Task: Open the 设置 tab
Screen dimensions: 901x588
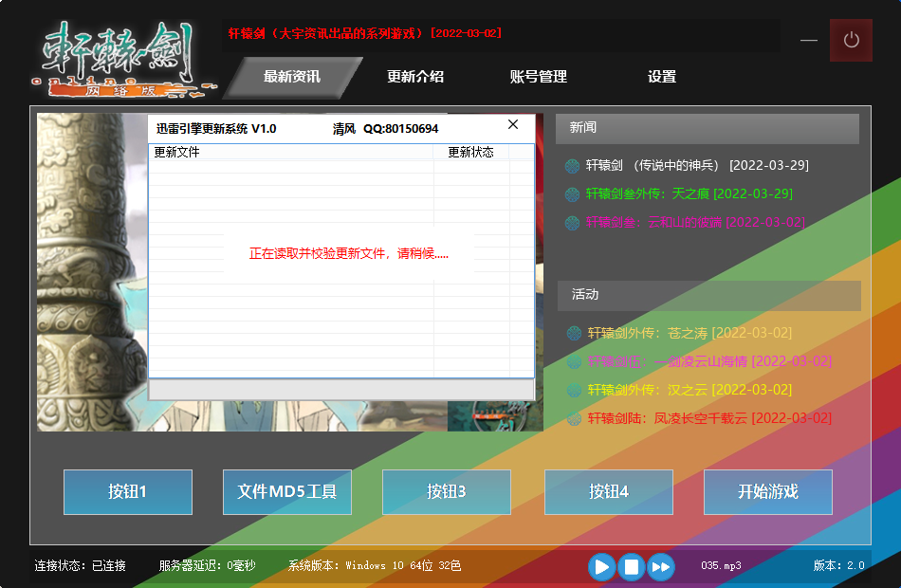Action: pos(662,77)
